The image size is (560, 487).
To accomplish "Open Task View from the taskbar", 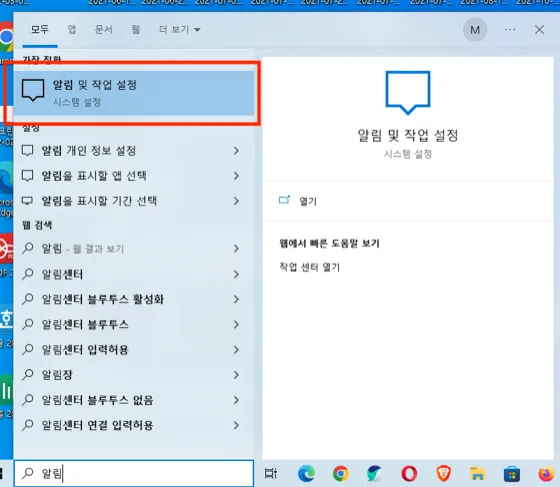I will 271,473.
